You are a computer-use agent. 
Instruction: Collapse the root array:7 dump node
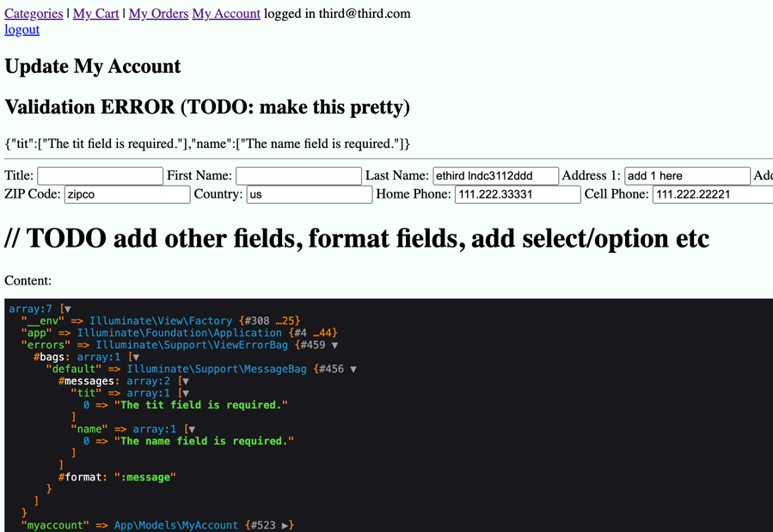click(x=67, y=309)
